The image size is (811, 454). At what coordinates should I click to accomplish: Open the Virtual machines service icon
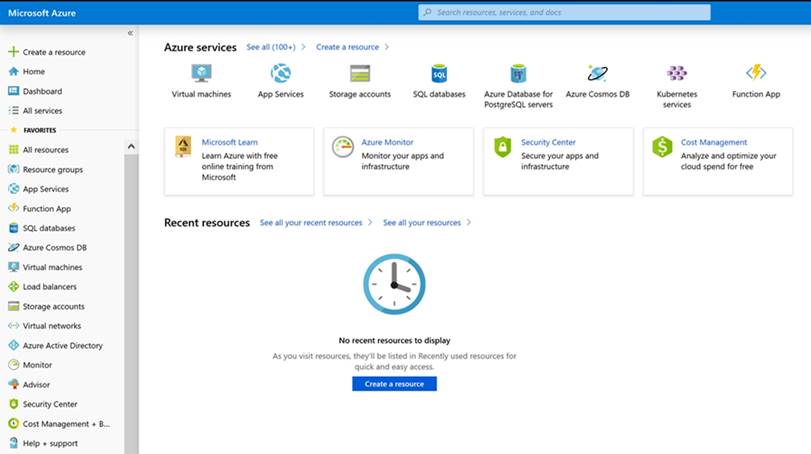click(x=201, y=74)
